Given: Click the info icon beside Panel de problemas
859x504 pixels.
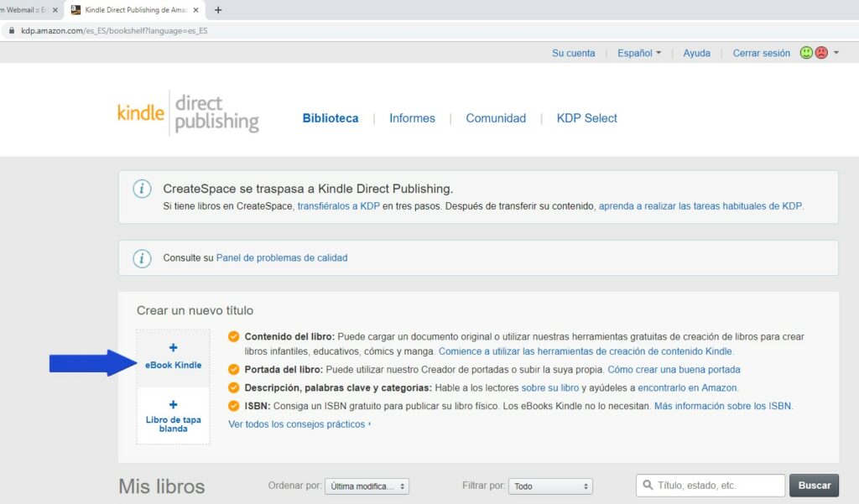Looking at the screenshot, I should 142,258.
